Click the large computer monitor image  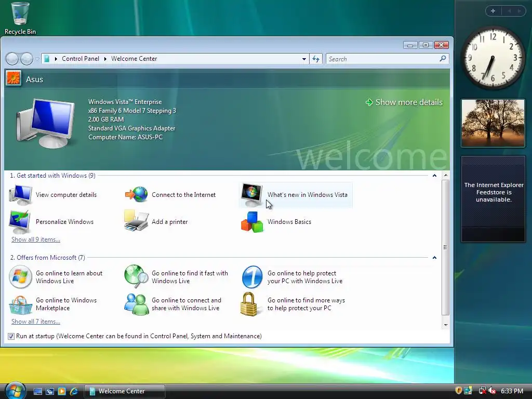point(46,123)
